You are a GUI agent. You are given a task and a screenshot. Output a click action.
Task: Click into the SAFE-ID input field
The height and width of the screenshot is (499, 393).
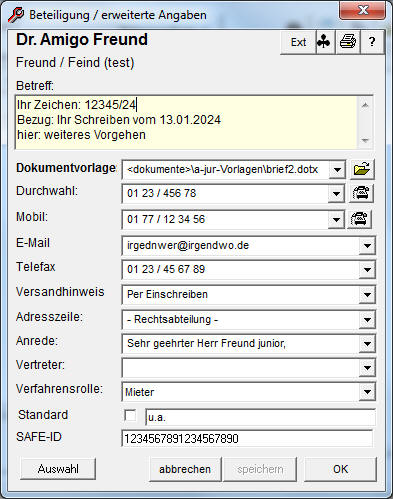pos(247,439)
